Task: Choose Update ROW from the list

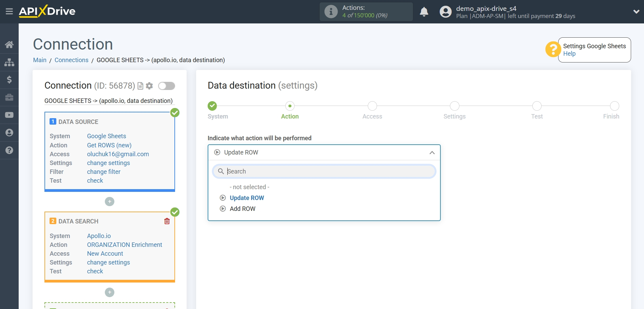Action: [x=247, y=198]
